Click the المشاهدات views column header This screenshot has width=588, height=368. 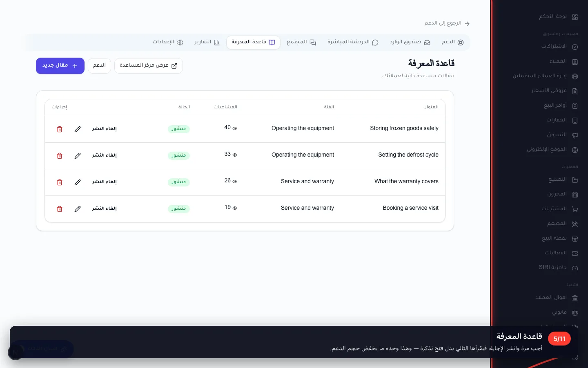pyautogui.click(x=225, y=107)
